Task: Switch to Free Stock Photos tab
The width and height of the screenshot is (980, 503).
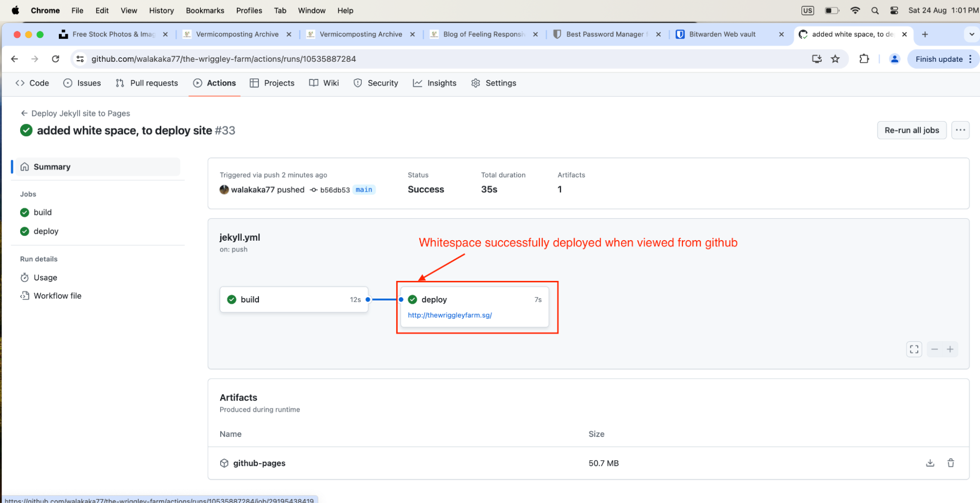Action: point(113,34)
